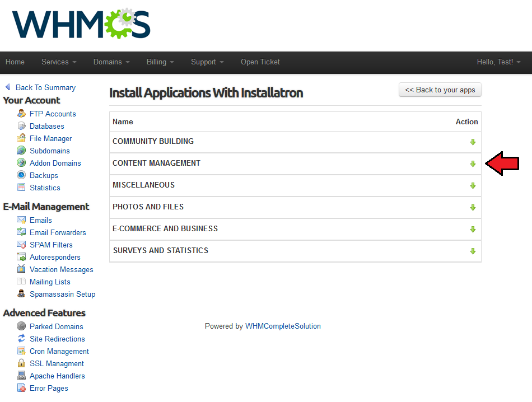Open the Services dropdown menu
The image size is (532, 402).
tap(59, 62)
